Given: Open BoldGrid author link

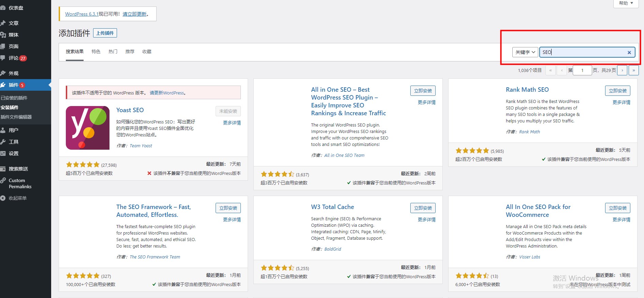Looking at the screenshot, I should 333,249.
